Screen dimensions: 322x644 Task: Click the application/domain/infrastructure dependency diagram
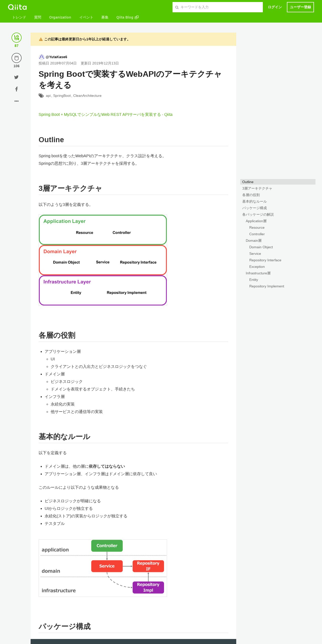pyautogui.click(x=103, y=568)
